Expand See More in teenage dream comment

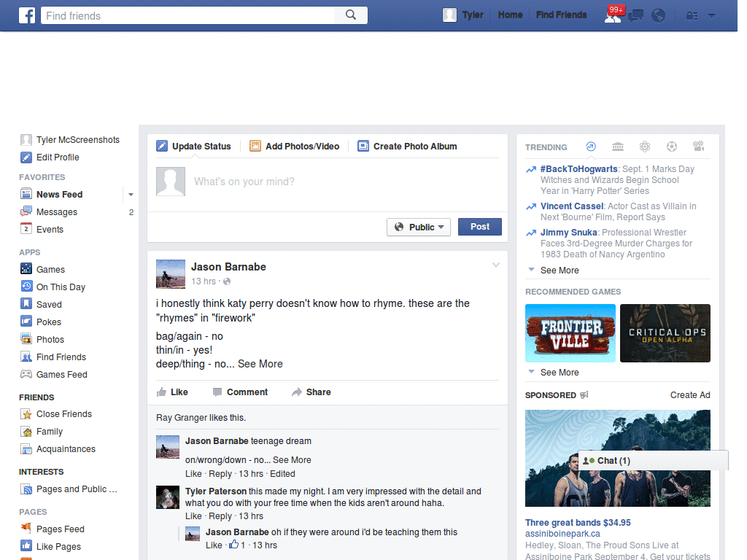click(x=292, y=460)
